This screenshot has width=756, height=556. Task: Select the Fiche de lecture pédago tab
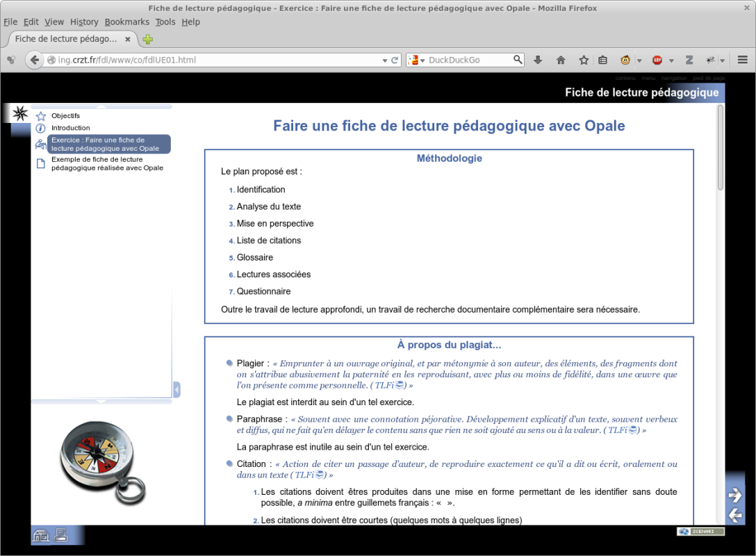(66, 39)
